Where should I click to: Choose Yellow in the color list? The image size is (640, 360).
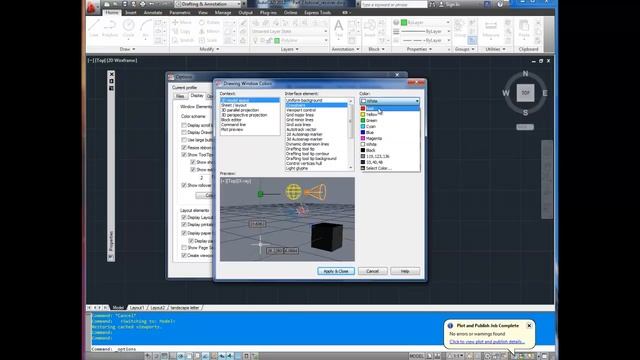[389, 115]
